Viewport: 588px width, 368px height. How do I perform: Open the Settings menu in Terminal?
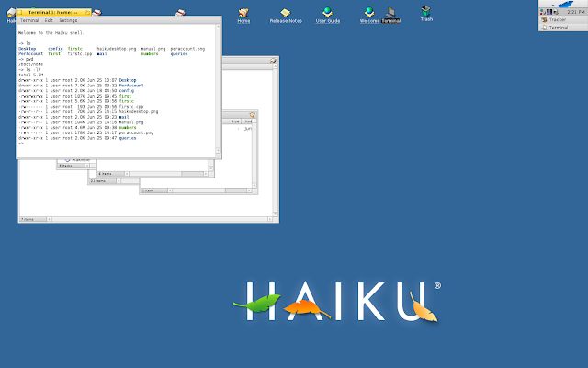click(68, 20)
